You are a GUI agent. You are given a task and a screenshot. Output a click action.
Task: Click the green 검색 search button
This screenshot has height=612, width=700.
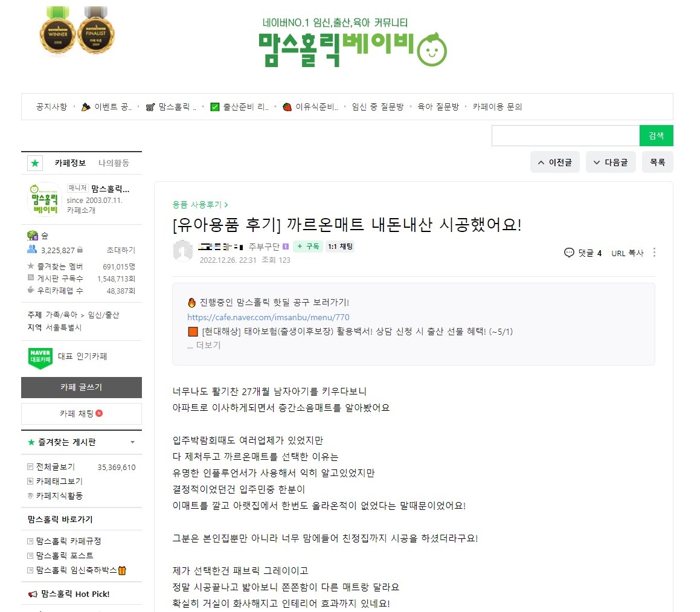tap(657, 135)
